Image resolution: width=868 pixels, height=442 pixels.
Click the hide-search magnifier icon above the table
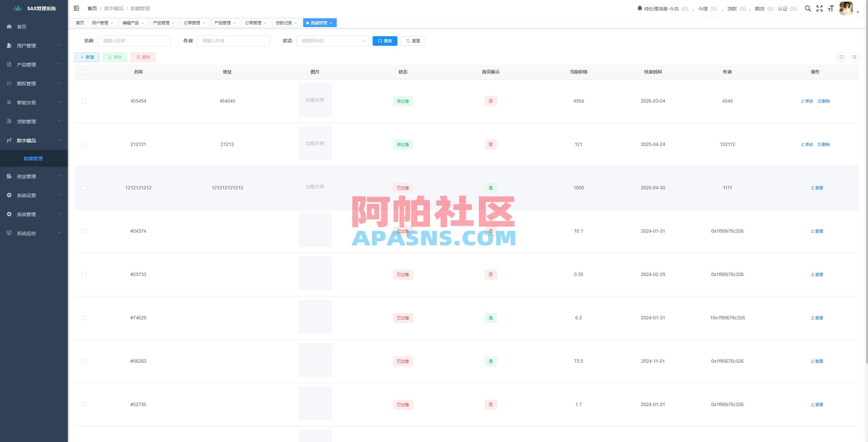tap(841, 57)
